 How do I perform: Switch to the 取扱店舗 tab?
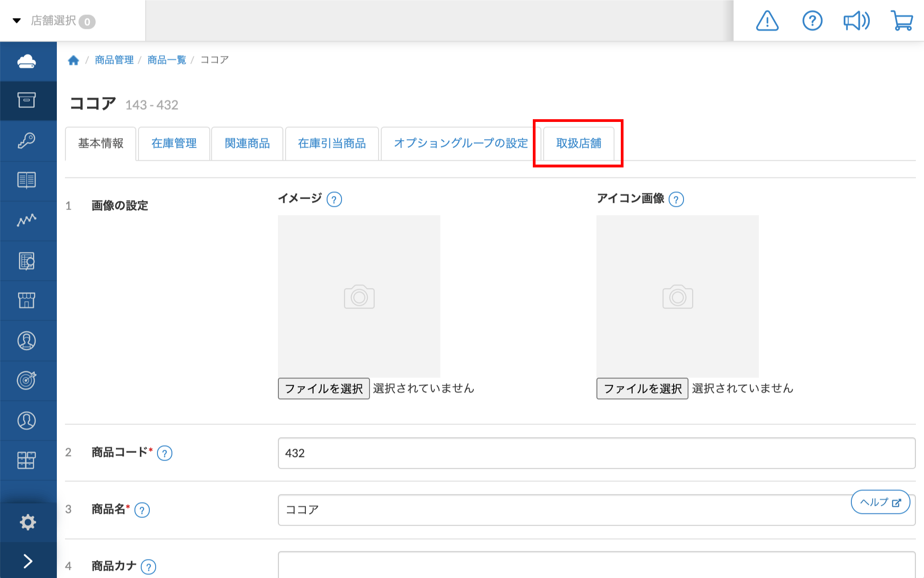coord(578,144)
